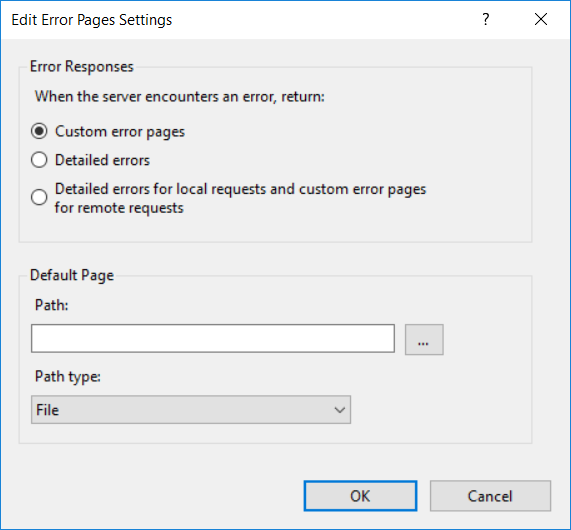Click the 'Custom error pages' label text

pos(120,131)
